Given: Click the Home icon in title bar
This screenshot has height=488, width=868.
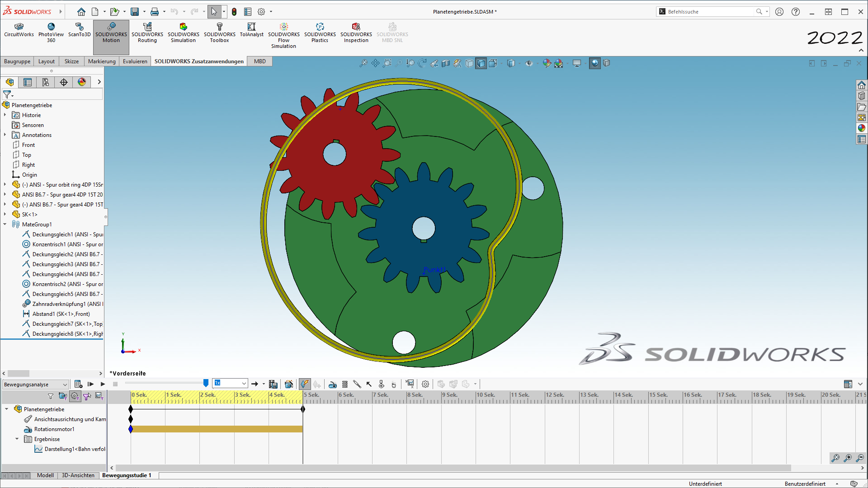Looking at the screenshot, I should click(81, 12).
